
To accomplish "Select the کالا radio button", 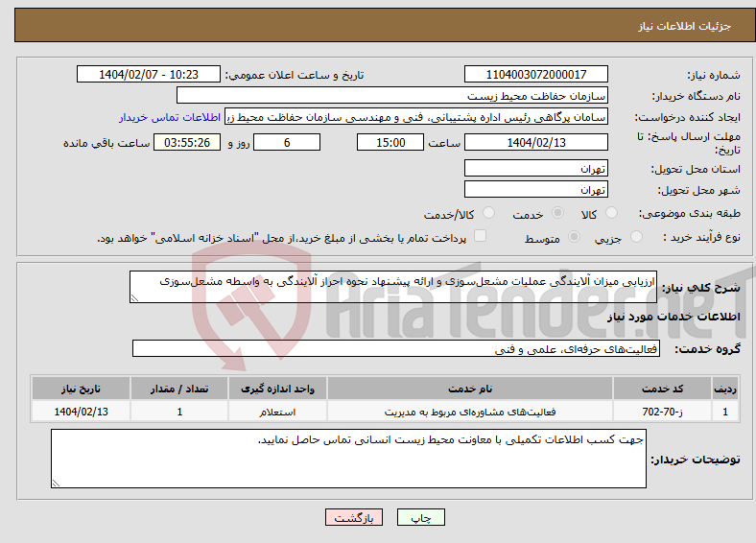I will pos(611,213).
